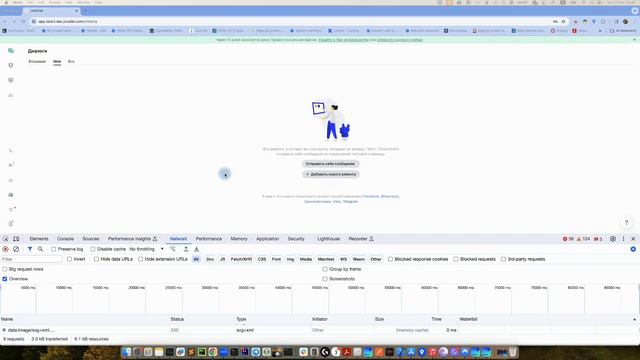Image resolution: width=640 pixels, height=360 pixels.
Task: Open the Sources tab
Action: (91, 239)
